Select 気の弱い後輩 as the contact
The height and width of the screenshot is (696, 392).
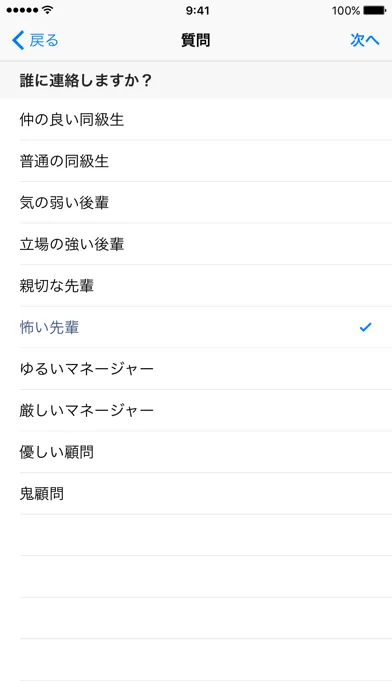[196, 202]
